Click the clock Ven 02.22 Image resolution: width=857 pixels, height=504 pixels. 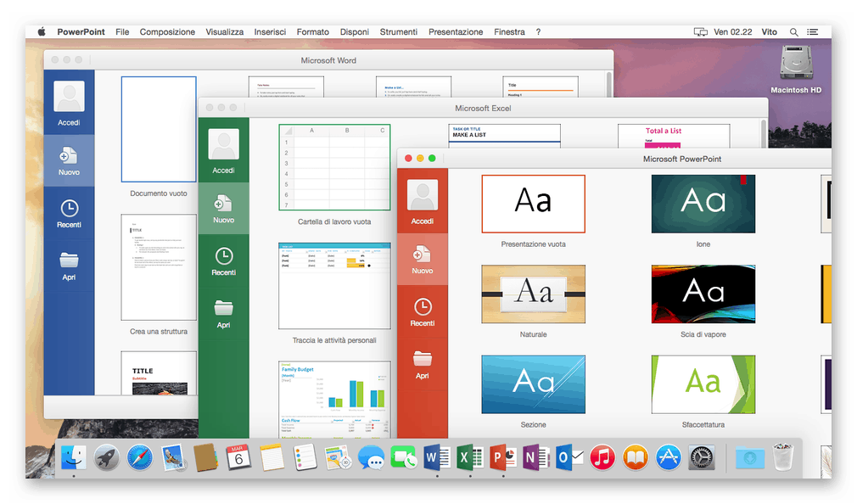coord(733,32)
